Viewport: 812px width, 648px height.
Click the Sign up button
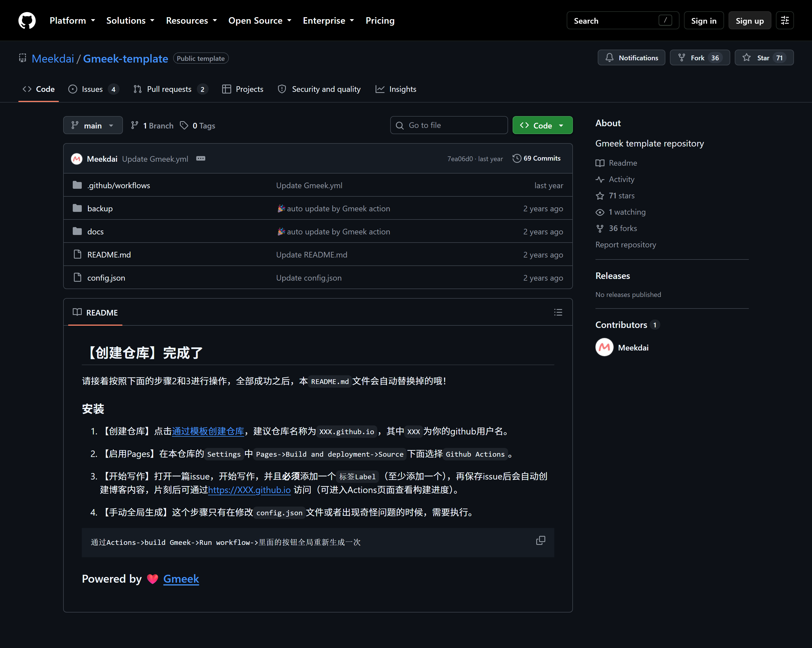click(749, 20)
